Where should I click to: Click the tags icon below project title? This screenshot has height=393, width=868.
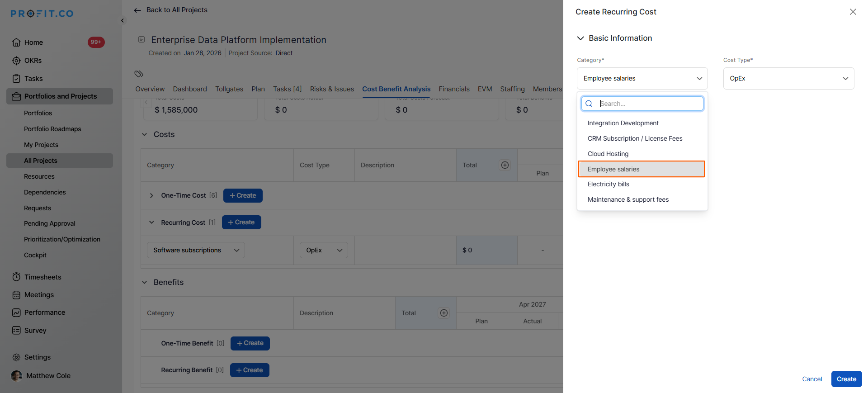139,74
